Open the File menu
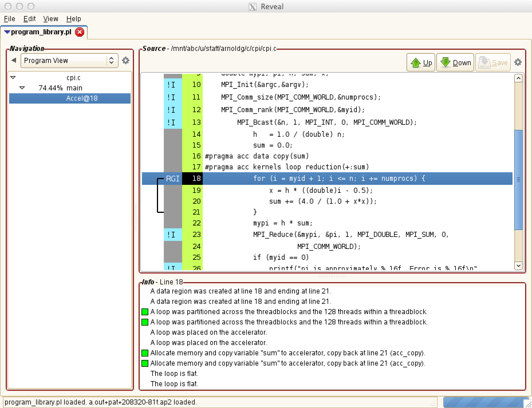532x408 pixels. click(x=9, y=19)
